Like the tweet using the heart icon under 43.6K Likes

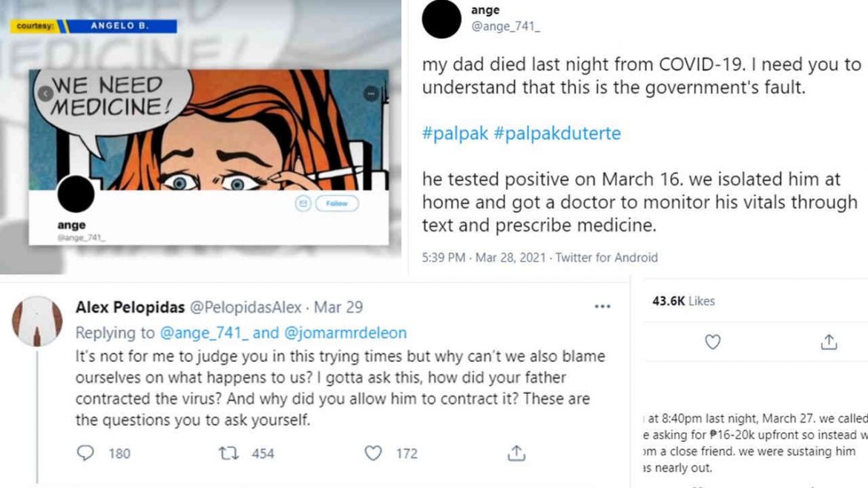click(712, 342)
